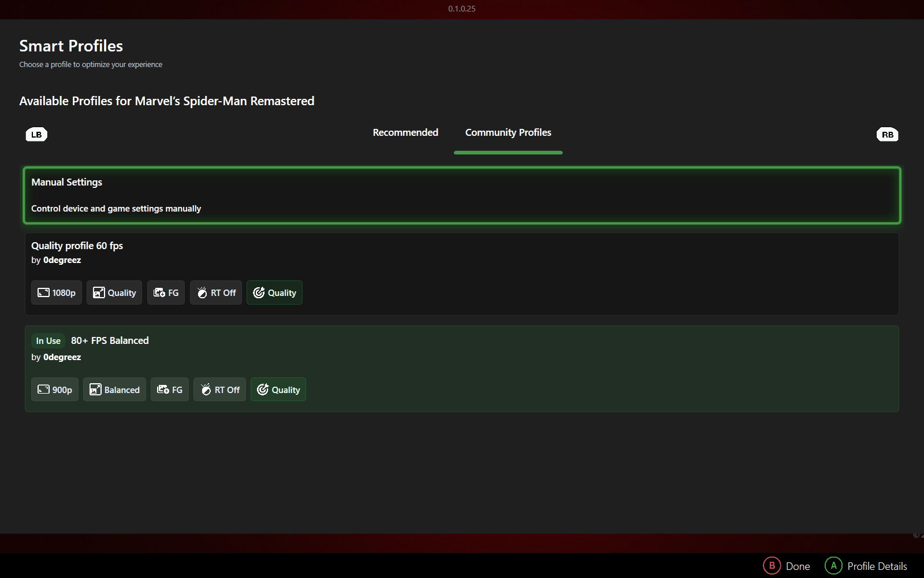Click the RT Off icon on Balanced profile
Image resolution: width=924 pixels, height=578 pixels.
tap(219, 389)
